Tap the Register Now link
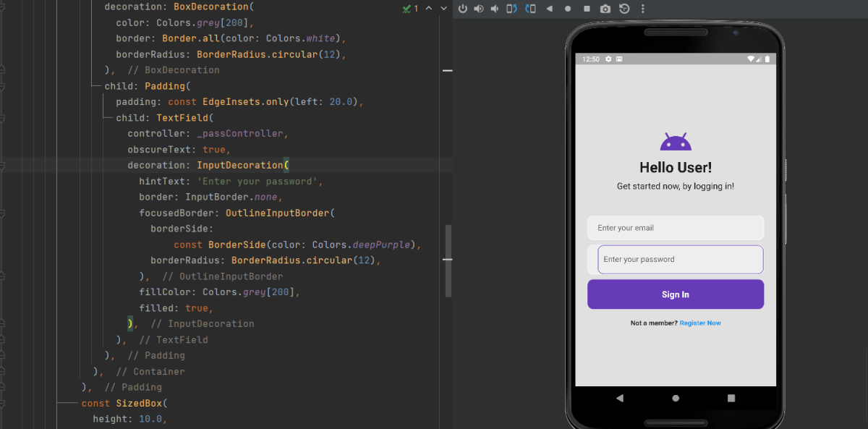 pos(700,323)
